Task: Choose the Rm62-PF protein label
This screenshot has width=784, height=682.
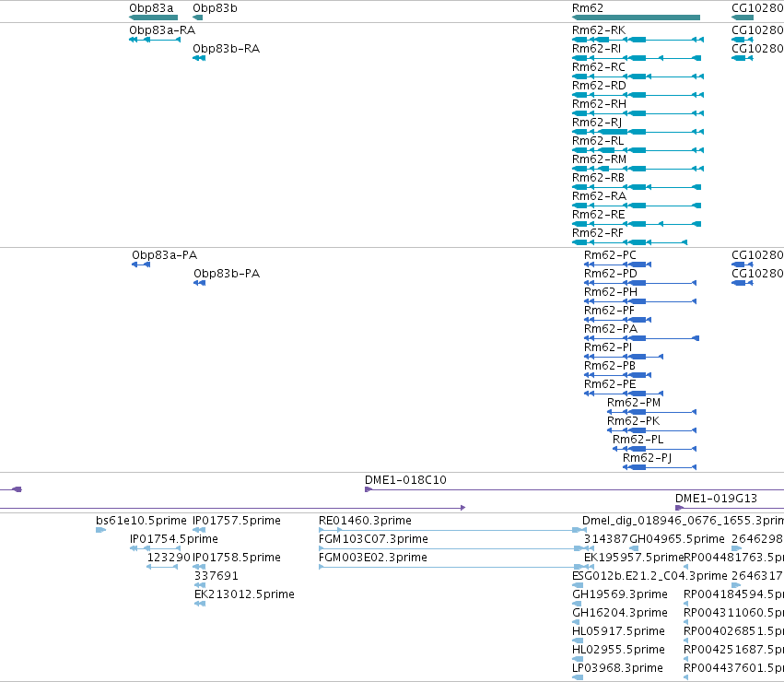Action: [x=609, y=311]
